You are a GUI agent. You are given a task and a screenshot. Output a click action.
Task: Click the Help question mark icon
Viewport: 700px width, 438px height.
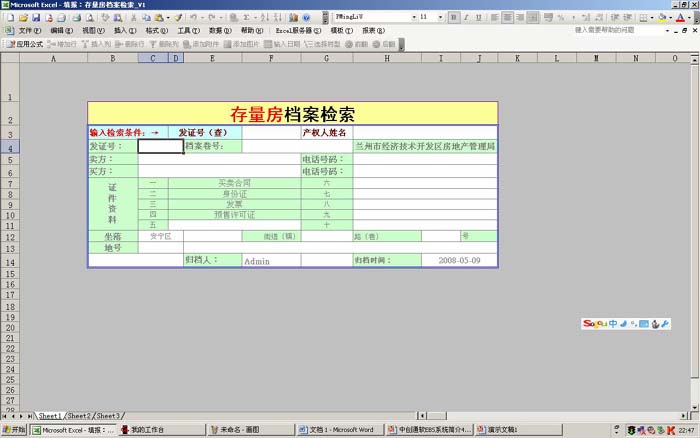click(x=306, y=17)
